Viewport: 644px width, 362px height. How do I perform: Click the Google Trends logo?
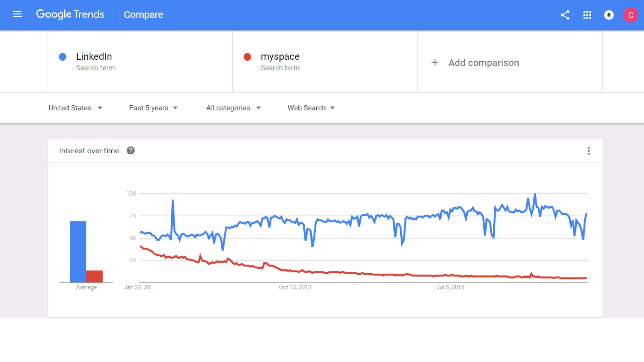pyautogui.click(x=70, y=14)
